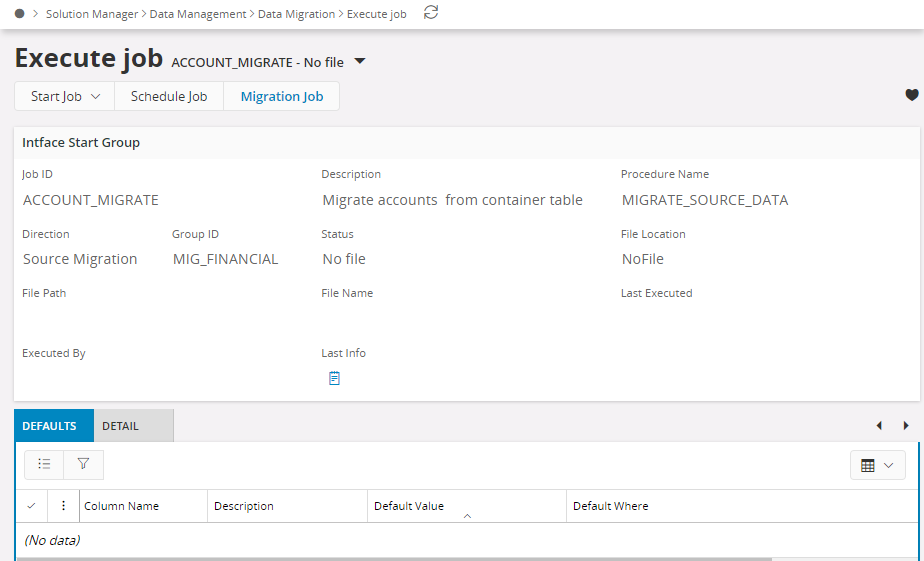Click the left arrow tab scroll icon
This screenshot has height=561, width=924.
tap(879, 426)
